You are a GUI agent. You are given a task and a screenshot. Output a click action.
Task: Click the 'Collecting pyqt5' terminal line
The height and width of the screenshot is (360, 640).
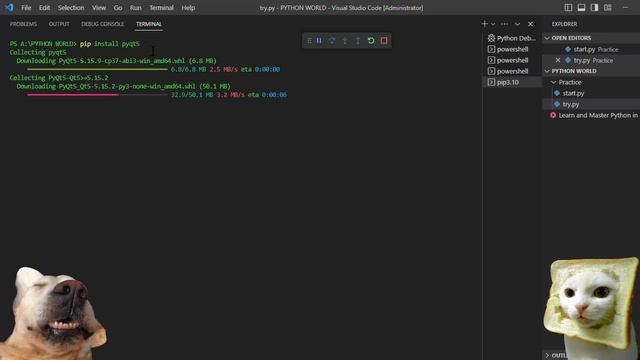[38, 52]
